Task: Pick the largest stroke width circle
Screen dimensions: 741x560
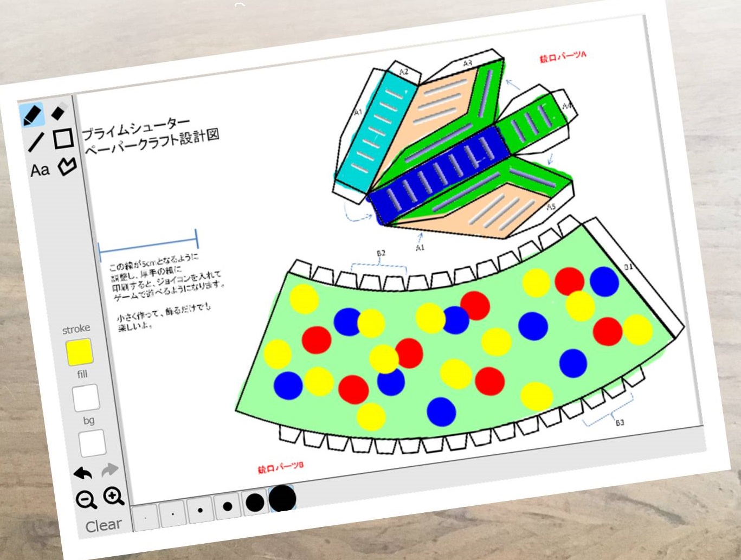Action: [282, 498]
